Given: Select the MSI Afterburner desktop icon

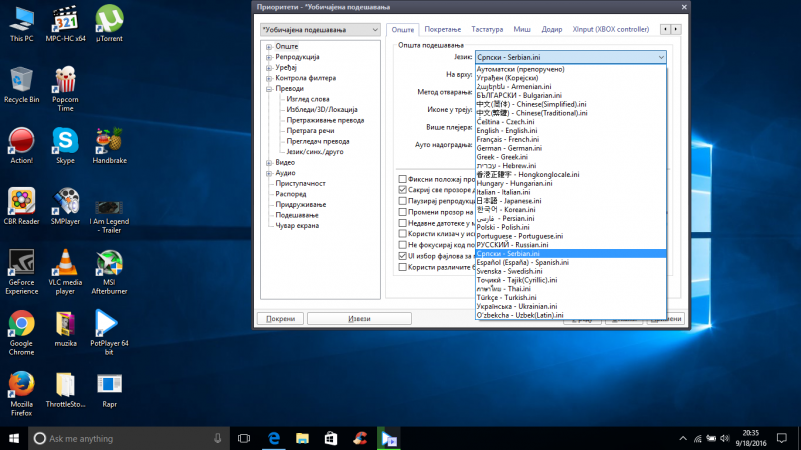Looking at the screenshot, I should (109, 272).
